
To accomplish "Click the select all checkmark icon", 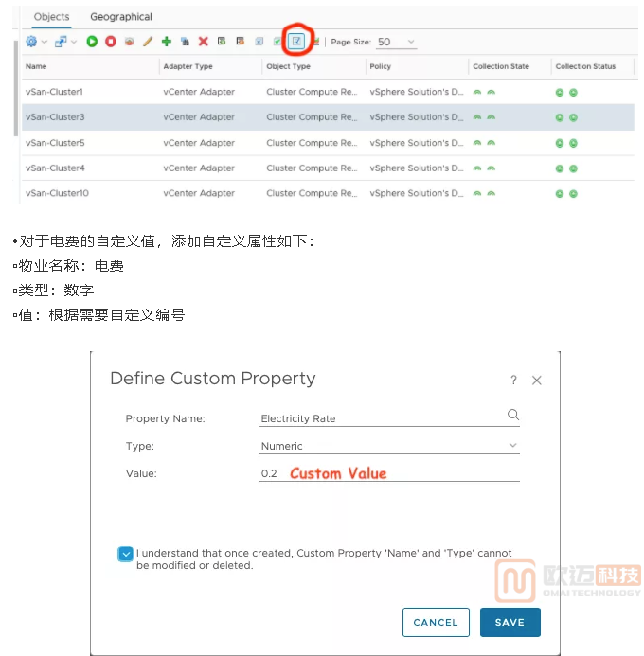I will pos(277,42).
